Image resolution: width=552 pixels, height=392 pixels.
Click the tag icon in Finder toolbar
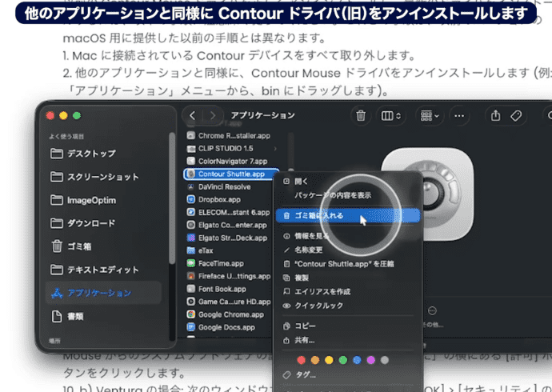[x=517, y=115]
